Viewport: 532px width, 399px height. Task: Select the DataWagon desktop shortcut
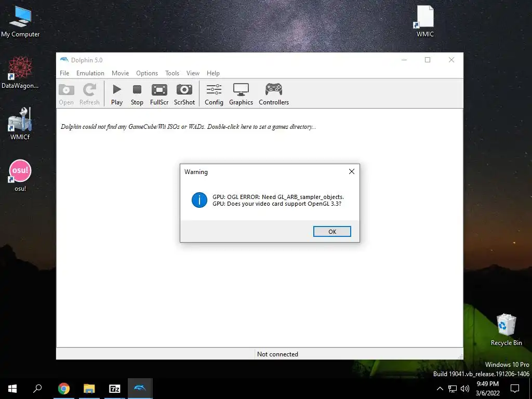pos(20,73)
